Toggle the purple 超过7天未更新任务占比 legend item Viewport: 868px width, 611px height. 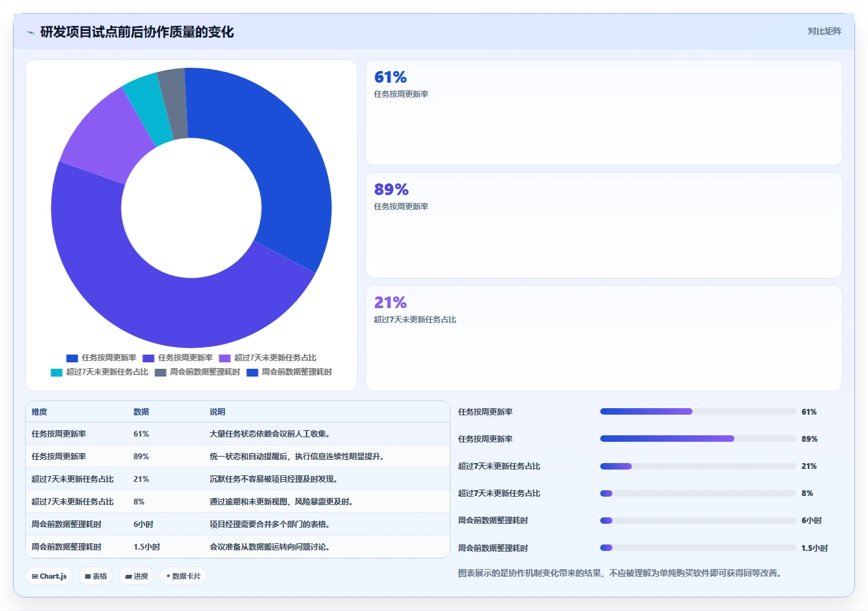268,358
